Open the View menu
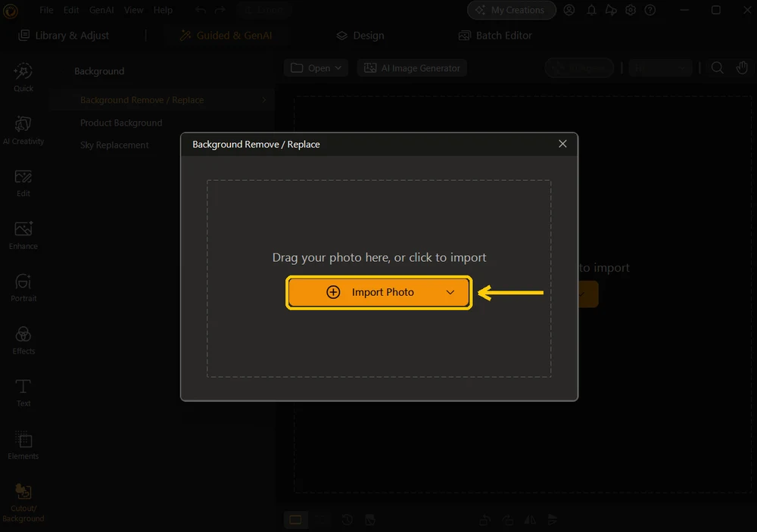 click(133, 10)
